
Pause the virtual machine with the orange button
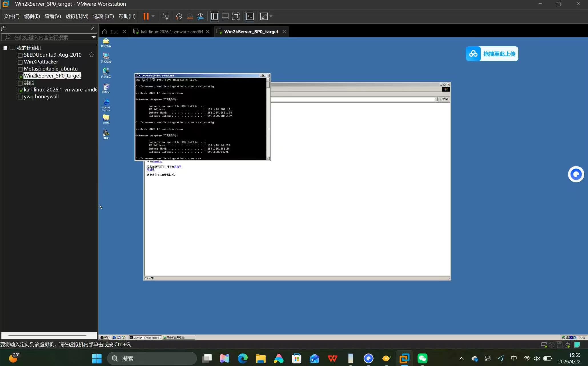146,16
